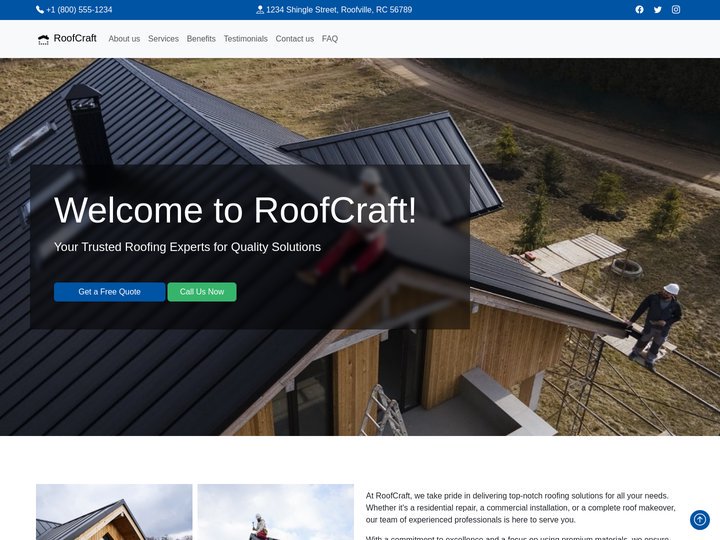Click the Welcome to RoofCraft! heading
This screenshot has width=720, height=540.
[235, 210]
